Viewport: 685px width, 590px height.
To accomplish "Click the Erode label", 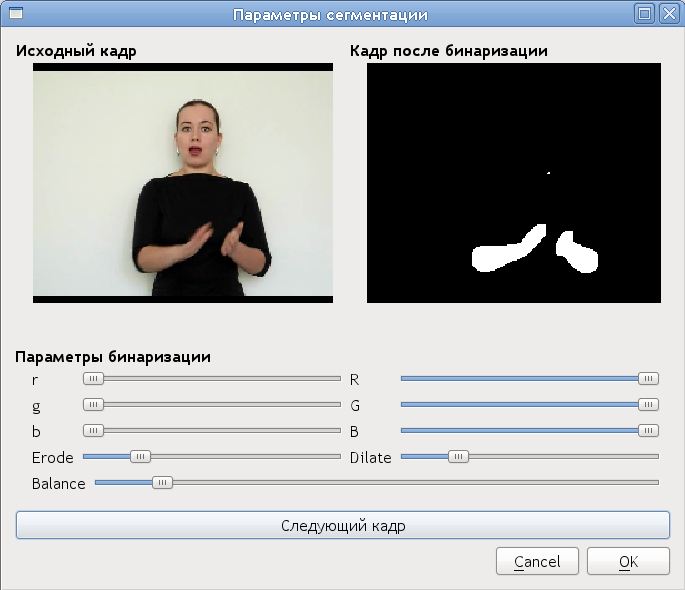I will pyautogui.click(x=53, y=458).
